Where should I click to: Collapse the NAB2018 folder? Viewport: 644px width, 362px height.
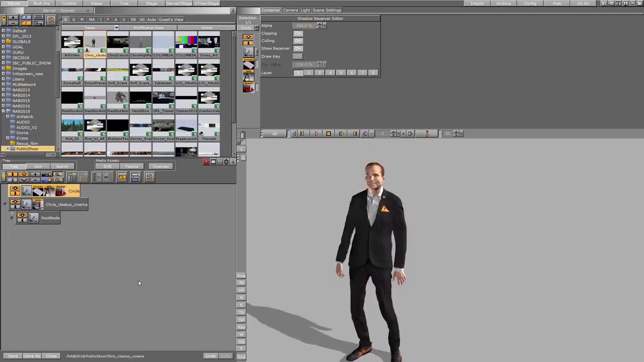click(x=3, y=111)
